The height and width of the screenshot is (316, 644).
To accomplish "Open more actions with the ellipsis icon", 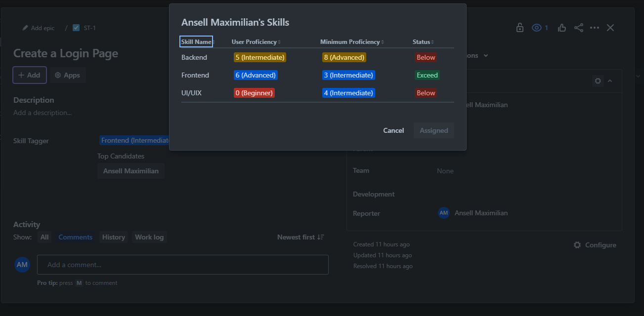I will coord(595,28).
